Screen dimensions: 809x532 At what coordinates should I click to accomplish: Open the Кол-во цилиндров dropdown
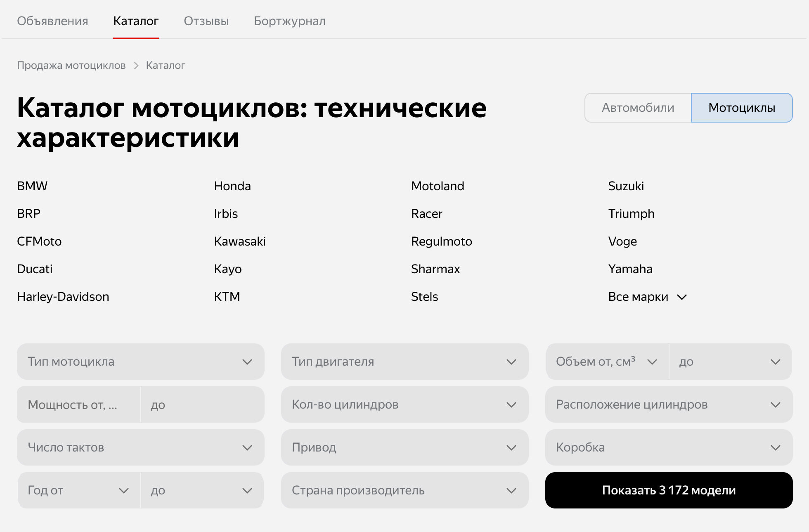coord(405,404)
